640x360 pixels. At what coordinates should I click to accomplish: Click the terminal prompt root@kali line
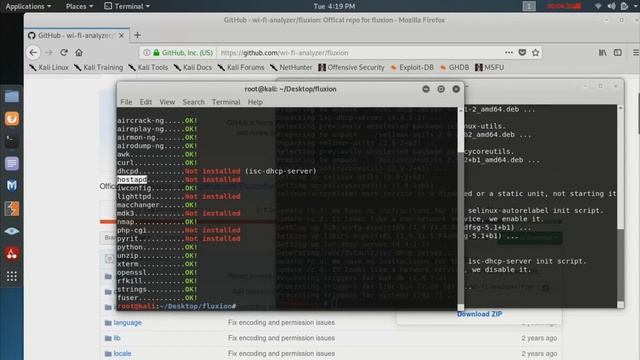(x=176, y=306)
